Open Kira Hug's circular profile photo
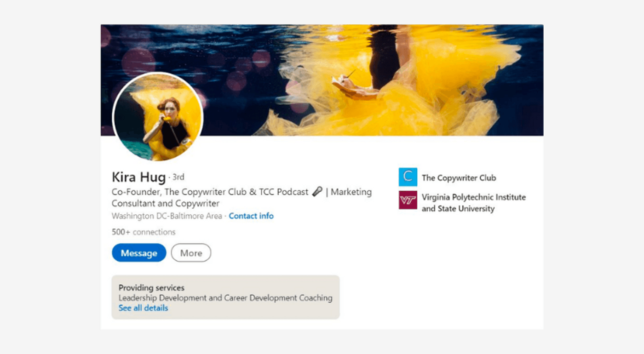The image size is (644, 354). coord(158,117)
